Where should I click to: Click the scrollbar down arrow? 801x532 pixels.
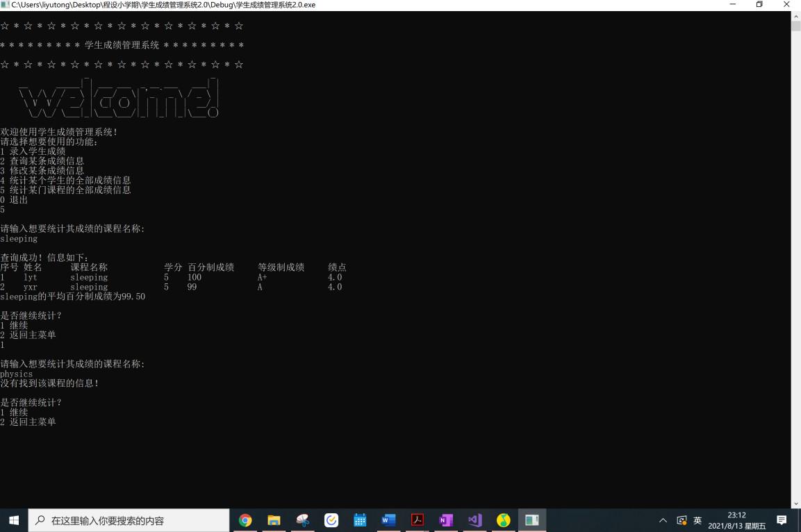click(x=796, y=504)
